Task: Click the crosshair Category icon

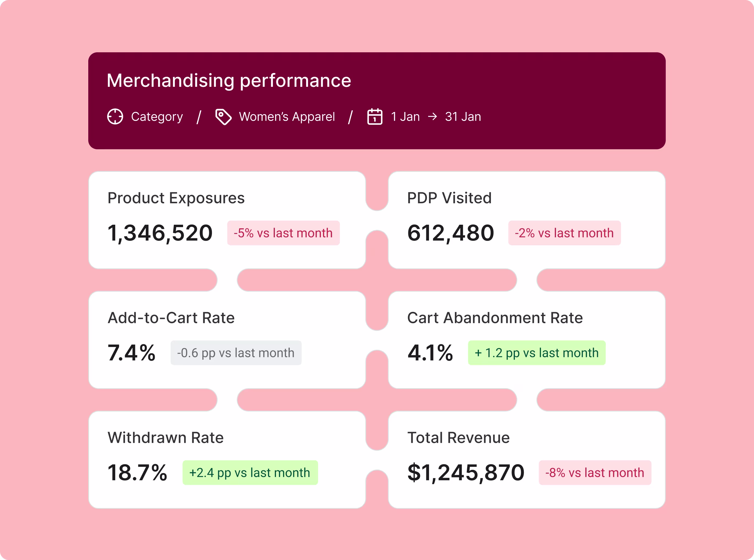Action: 115,117
